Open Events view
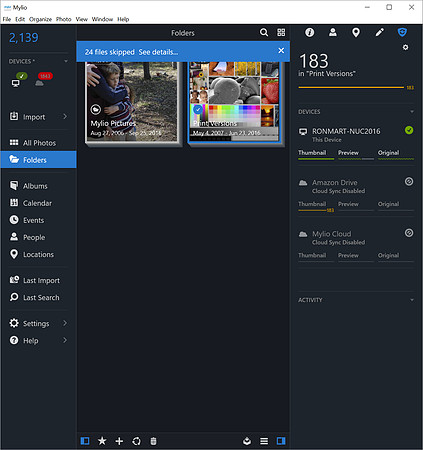 (38, 220)
